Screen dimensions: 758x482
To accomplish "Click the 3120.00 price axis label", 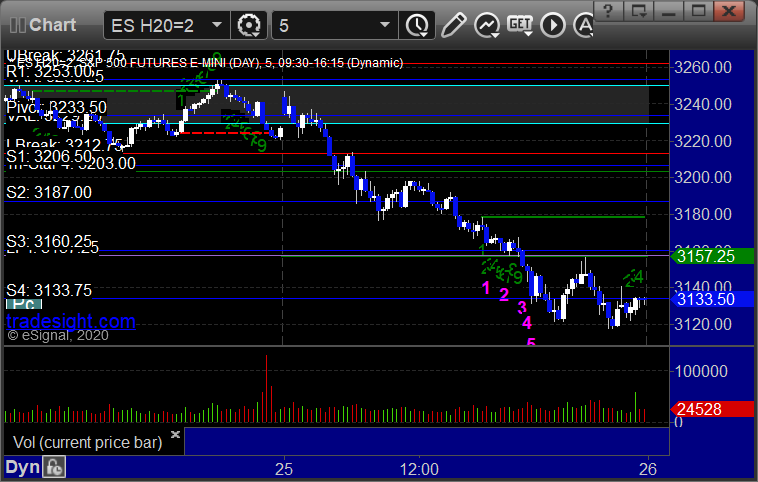I will tap(703, 324).
